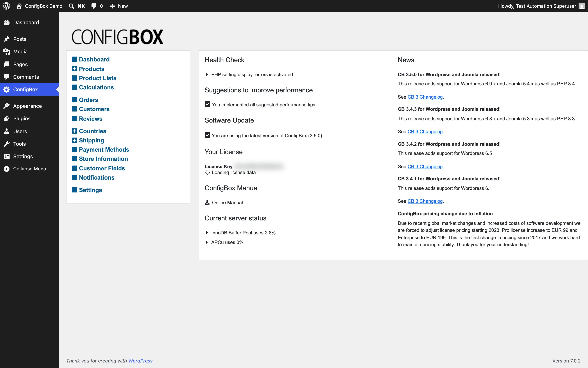Image resolution: width=588 pixels, height=368 pixels.
Task: Click the Plugins plug icon
Action: pyautogui.click(x=7, y=118)
